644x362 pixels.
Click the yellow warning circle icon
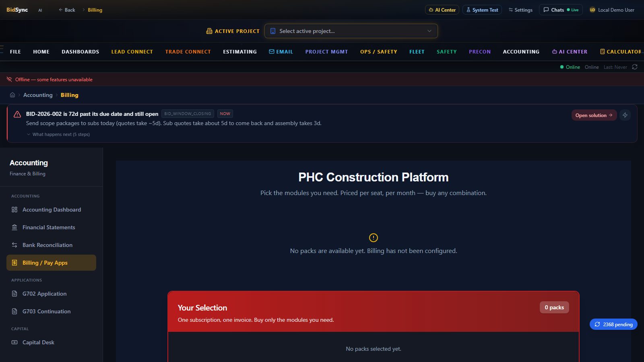click(374, 238)
